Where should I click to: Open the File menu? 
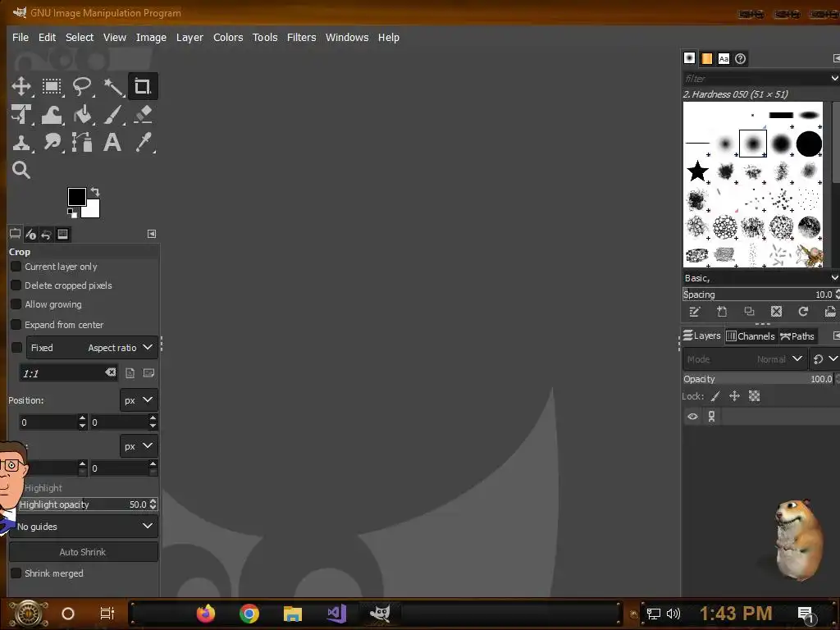pyautogui.click(x=21, y=38)
